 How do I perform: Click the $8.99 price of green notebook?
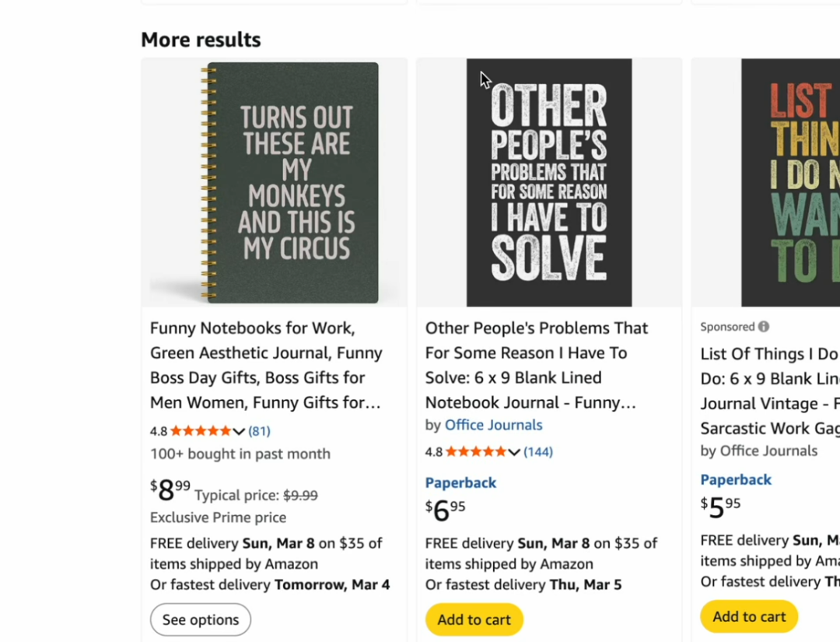tap(170, 491)
